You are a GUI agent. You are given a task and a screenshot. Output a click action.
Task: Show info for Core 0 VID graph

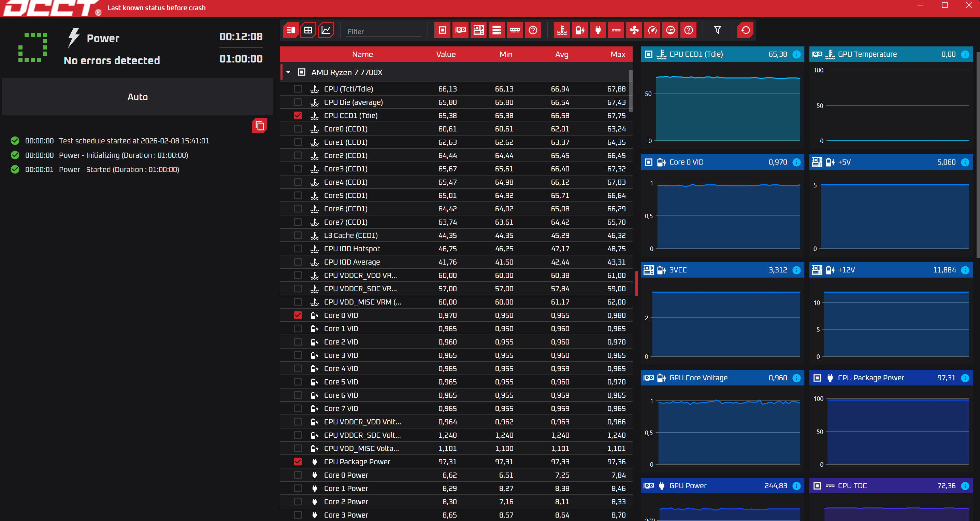(x=796, y=163)
